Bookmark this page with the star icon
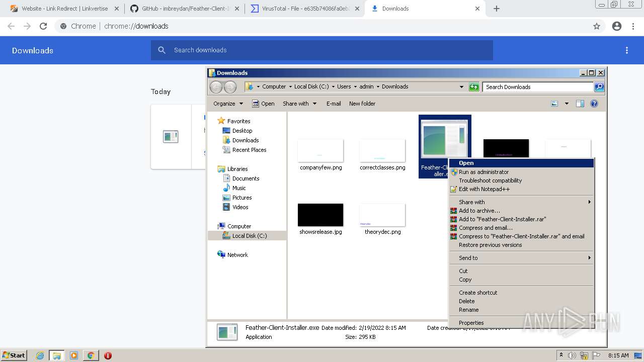This screenshot has height=362, width=644. (x=597, y=26)
